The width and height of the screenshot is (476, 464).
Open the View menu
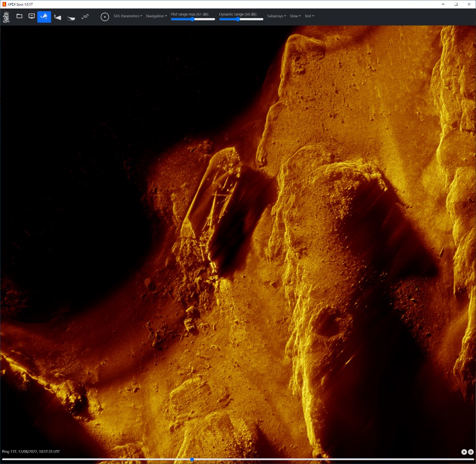click(x=295, y=16)
